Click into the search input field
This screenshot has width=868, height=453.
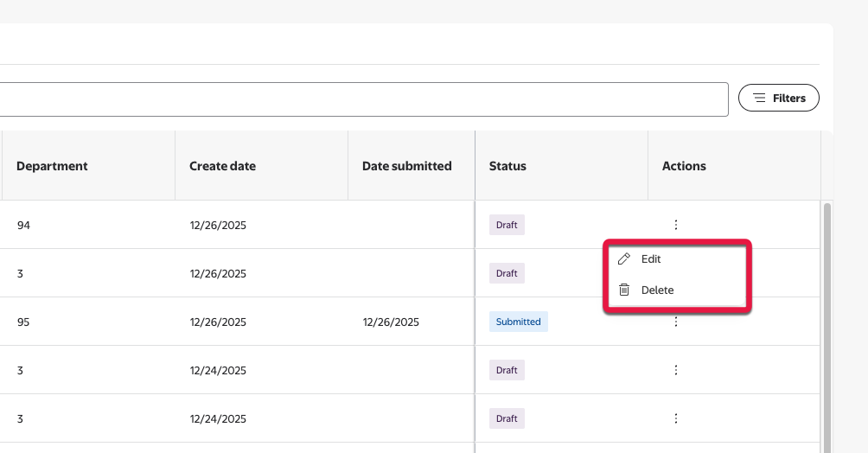(x=363, y=99)
